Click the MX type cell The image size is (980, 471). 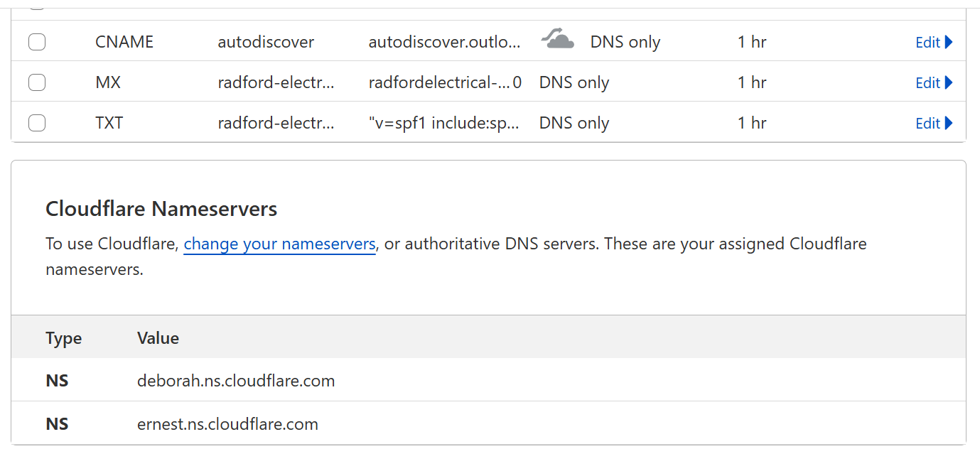pyautogui.click(x=108, y=82)
